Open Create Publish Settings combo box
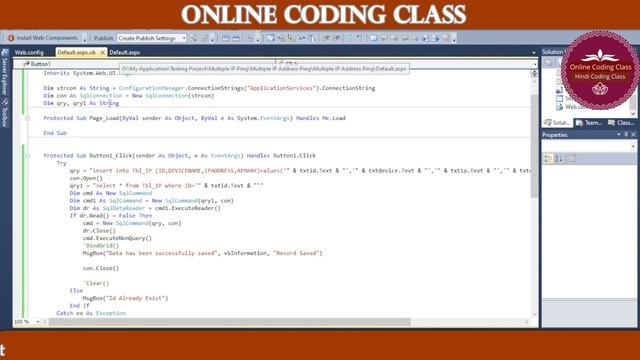 [152, 38]
